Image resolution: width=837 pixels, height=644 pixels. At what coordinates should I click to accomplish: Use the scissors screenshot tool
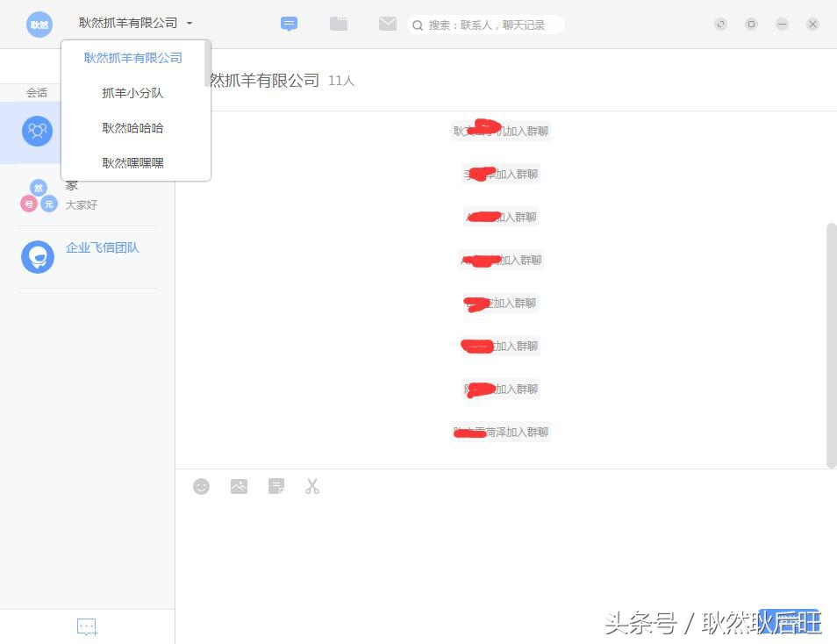pos(312,486)
